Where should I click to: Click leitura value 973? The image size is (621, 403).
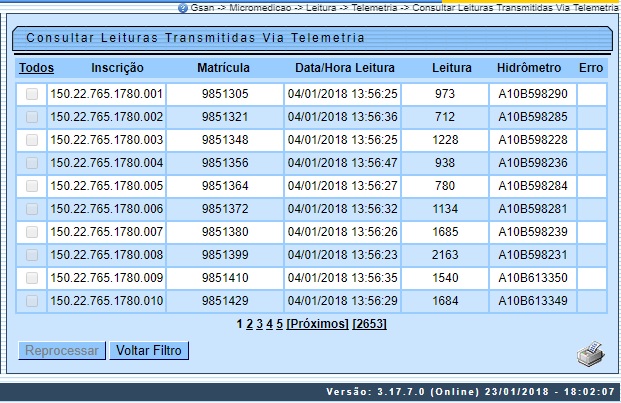(445, 94)
